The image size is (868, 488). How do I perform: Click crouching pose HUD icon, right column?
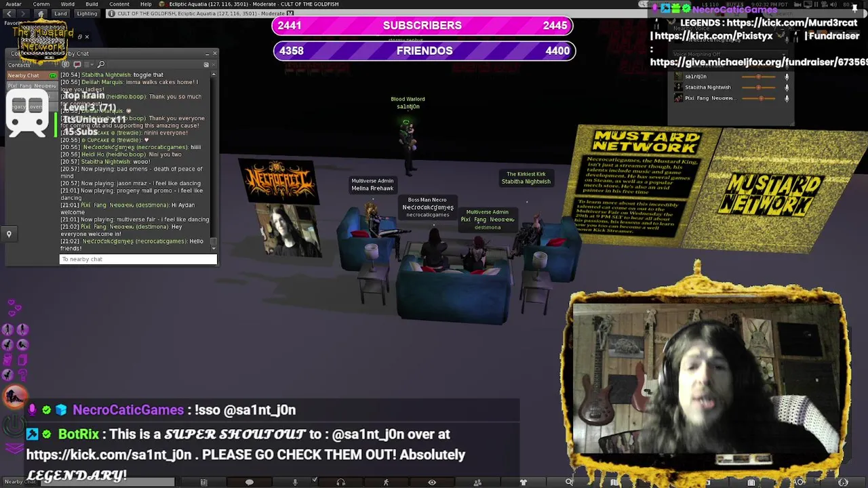(23, 344)
